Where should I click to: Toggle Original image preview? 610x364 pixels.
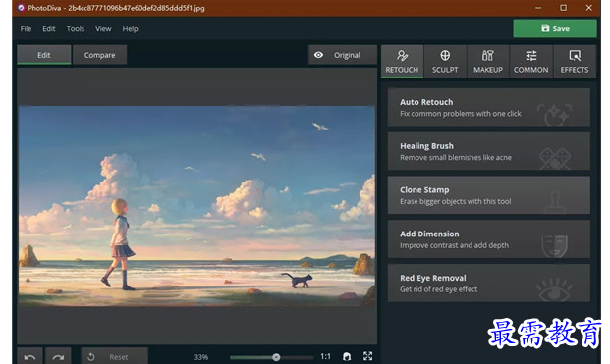[x=343, y=55]
